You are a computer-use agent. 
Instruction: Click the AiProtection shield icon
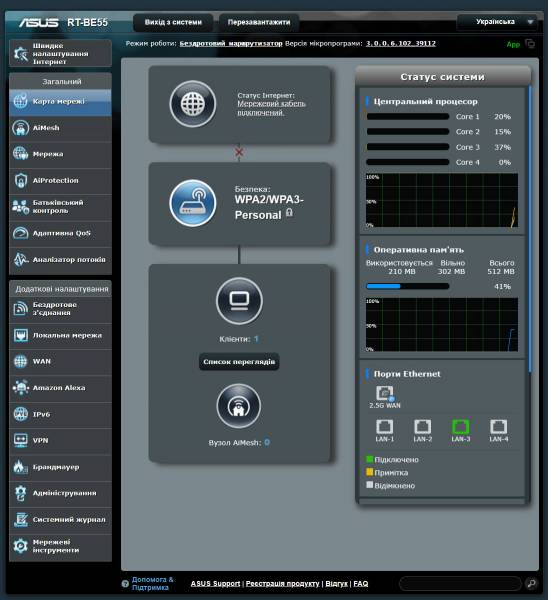point(21,180)
